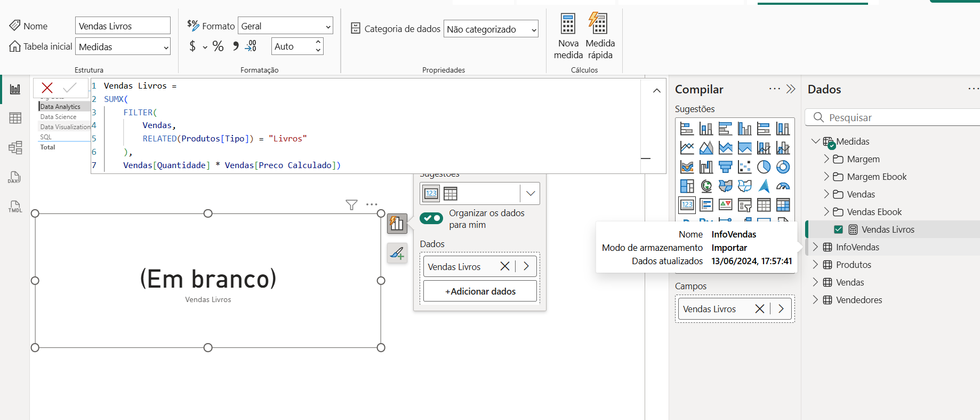
Task: Choose the table visual in Compilar pane
Action: tap(764, 205)
